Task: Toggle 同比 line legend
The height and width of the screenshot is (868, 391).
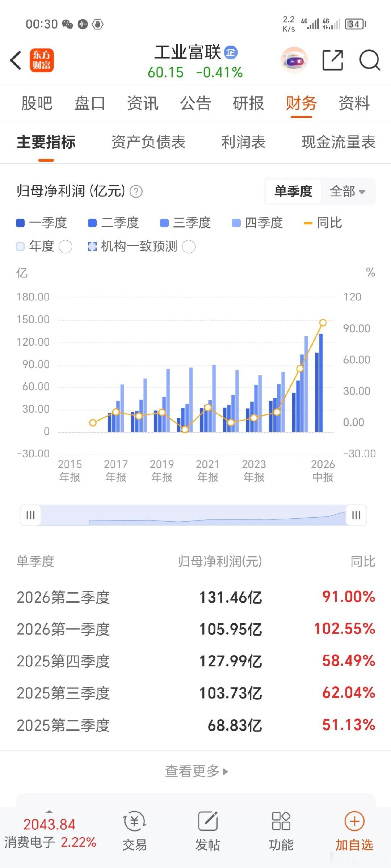Action: tap(323, 223)
